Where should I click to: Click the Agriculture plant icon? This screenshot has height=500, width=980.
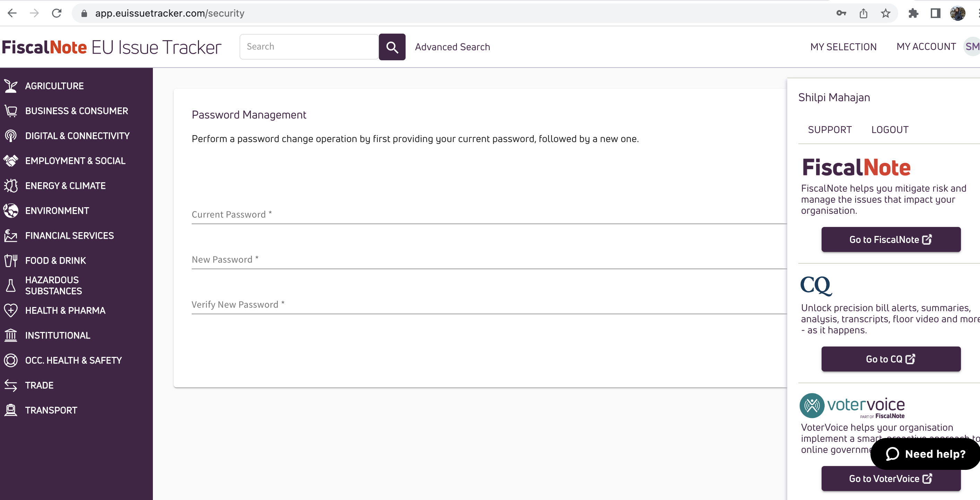point(11,86)
